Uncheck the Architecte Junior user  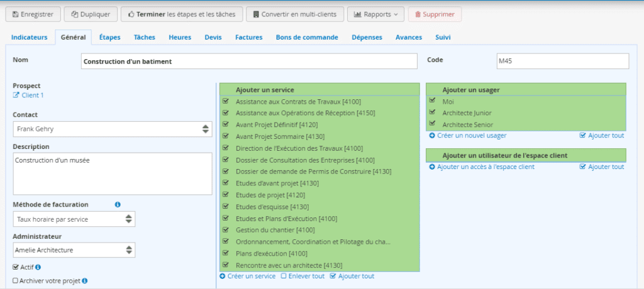tap(431, 112)
